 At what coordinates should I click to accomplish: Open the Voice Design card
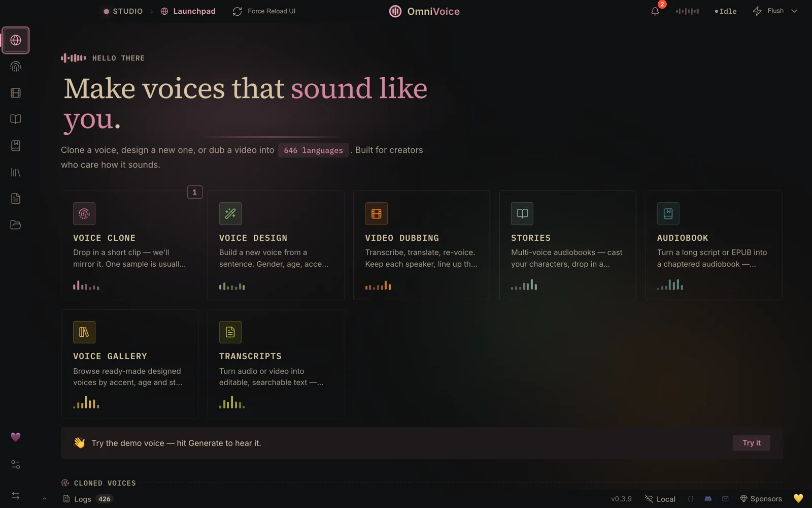pos(276,245)
